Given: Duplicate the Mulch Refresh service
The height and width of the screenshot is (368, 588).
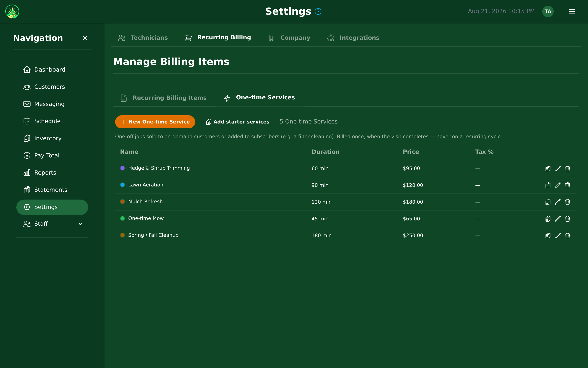Looking at the screenshot, I should point(548,202).
